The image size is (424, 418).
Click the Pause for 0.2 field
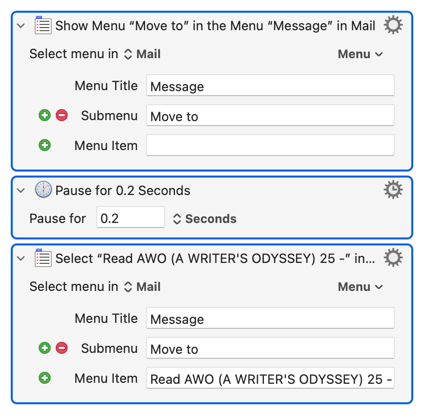pos(130,217)
